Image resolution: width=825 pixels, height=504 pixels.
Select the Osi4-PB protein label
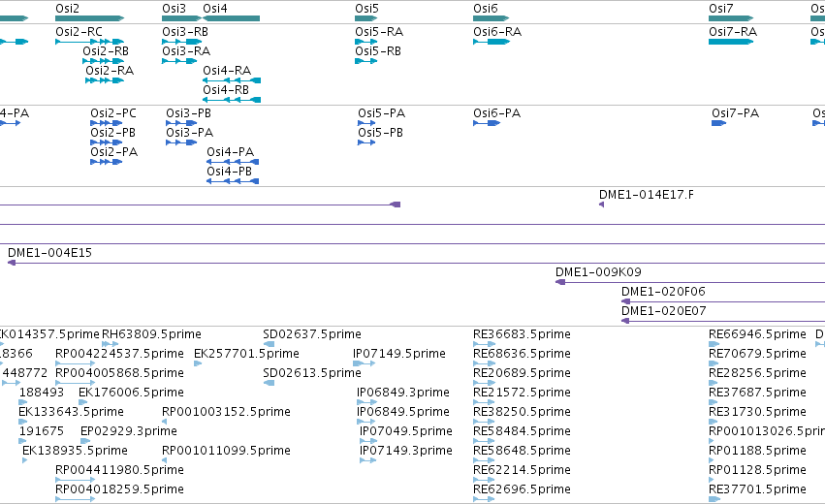[x=229, y=172]
